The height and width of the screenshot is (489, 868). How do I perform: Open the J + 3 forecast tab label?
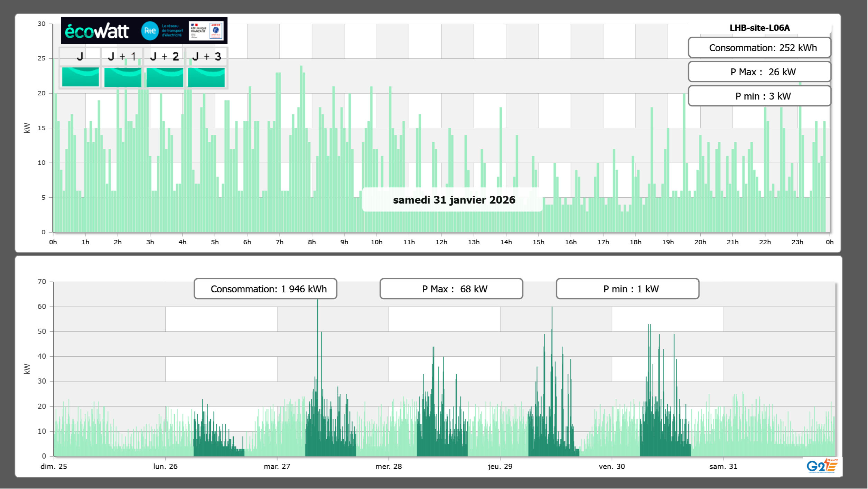206,56
